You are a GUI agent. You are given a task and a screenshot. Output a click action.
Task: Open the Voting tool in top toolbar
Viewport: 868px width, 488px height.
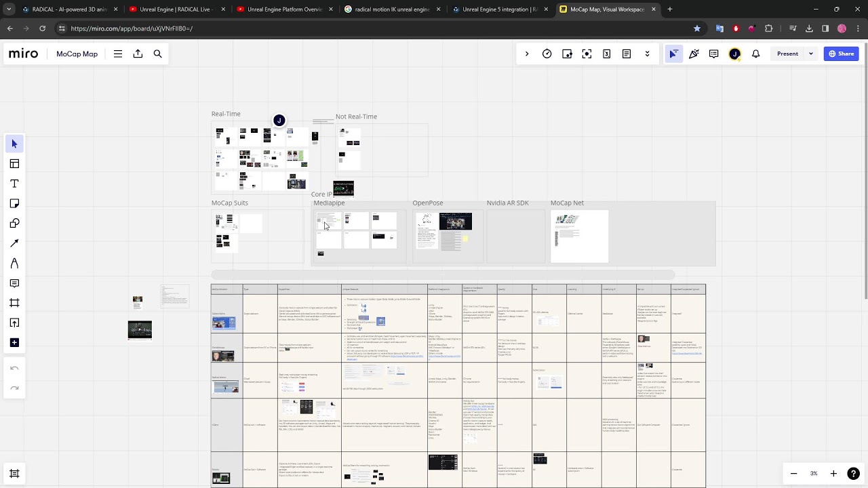point(567,54)
